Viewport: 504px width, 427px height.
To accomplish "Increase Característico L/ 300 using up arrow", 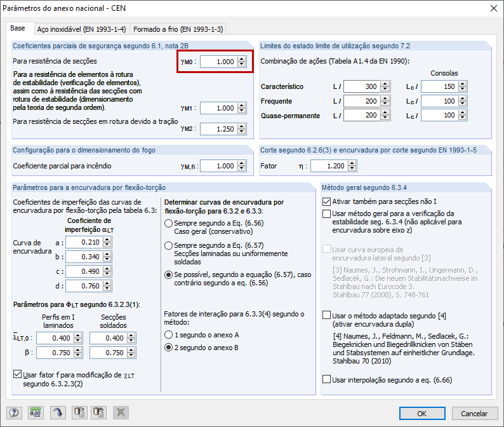I will [385, 84].
